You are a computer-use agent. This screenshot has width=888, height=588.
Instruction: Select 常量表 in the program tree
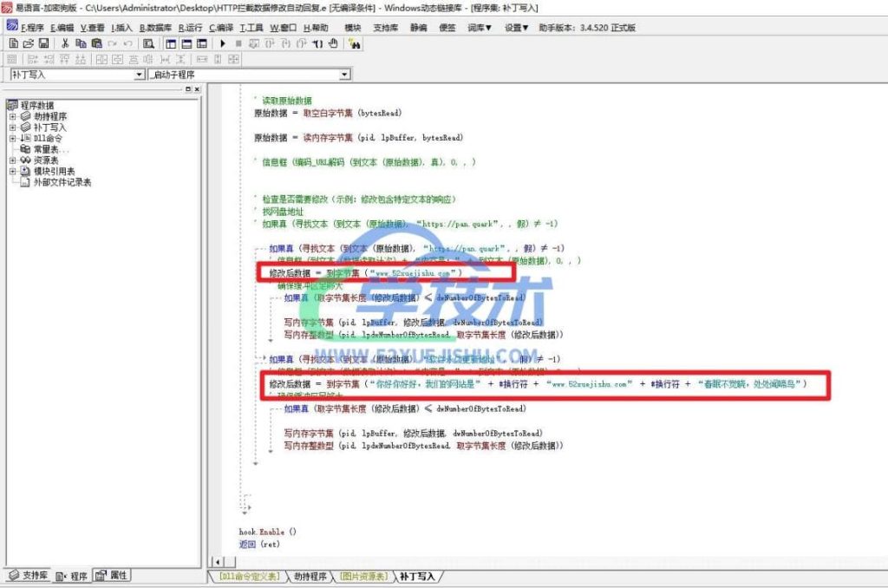50,149
